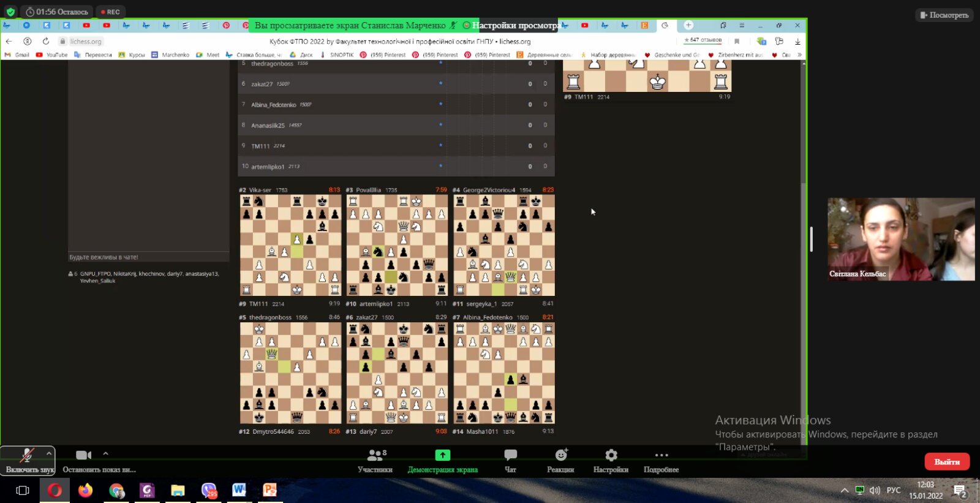Show hidden system tray icons chevron
980x503 pixels.
click(x=844, y=490)
